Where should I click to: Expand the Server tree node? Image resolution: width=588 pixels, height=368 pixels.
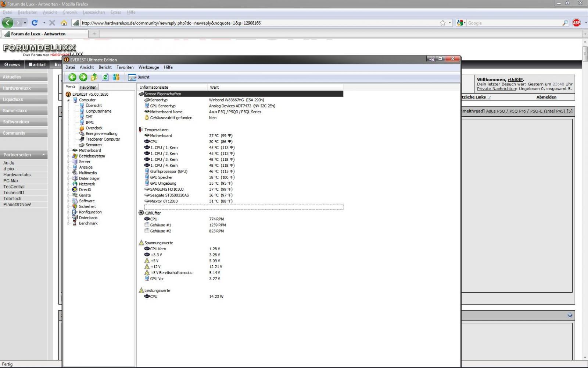coord(68,162)
